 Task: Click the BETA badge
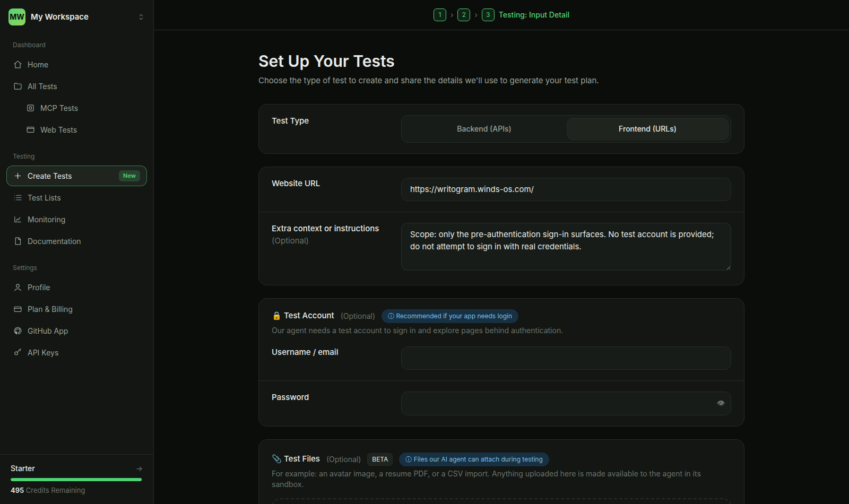tap(380, 459)
